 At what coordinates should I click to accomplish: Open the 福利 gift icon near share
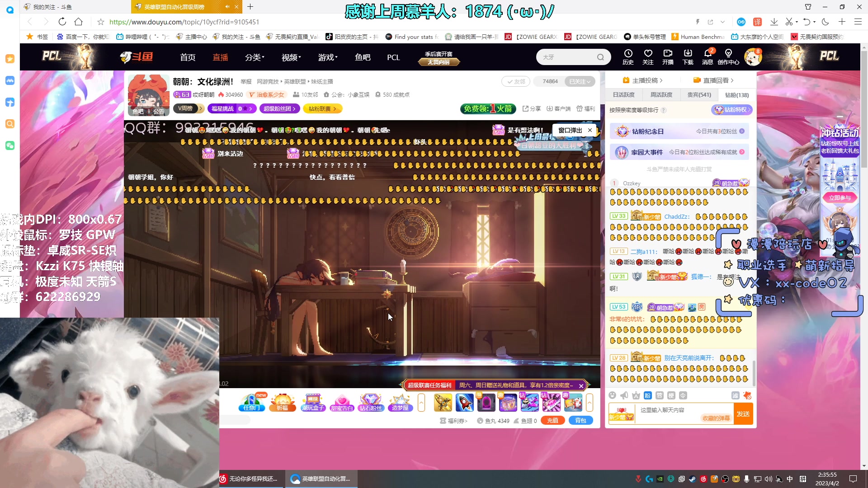[x=585, y=108]
